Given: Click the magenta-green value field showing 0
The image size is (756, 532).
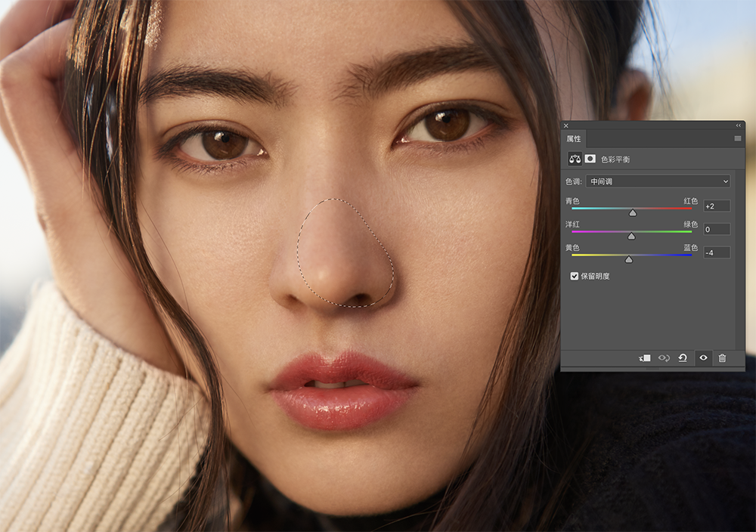Looking at the screenshot, I should 717,230.
